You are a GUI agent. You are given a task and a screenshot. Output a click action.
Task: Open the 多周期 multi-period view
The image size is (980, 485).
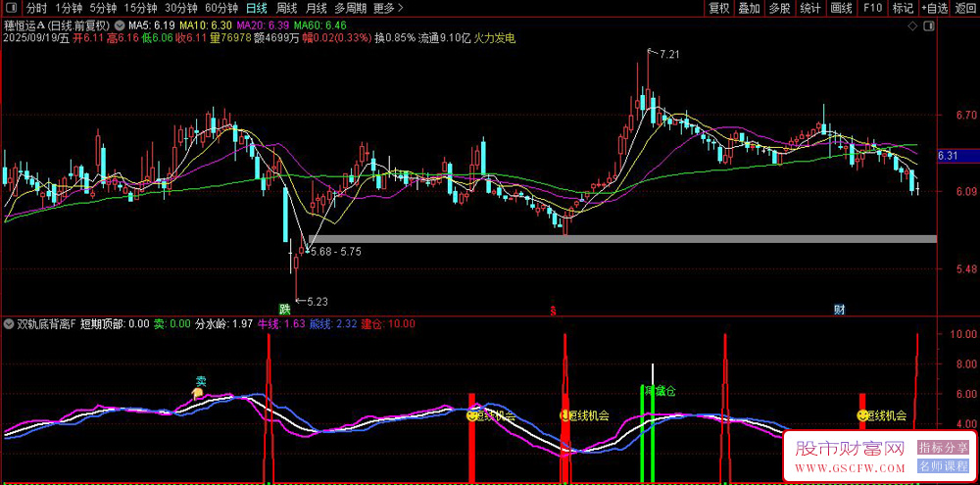coord(350,8)
